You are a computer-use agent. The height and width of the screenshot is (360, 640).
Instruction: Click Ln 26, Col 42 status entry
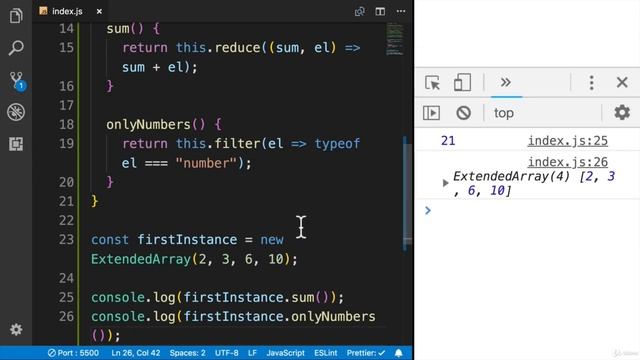[136, 353]
